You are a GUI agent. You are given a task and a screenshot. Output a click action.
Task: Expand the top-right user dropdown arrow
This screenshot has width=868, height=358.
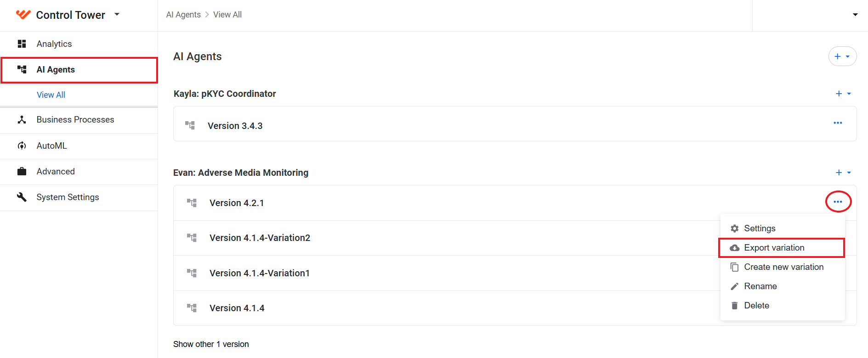(x=855, y=15)
